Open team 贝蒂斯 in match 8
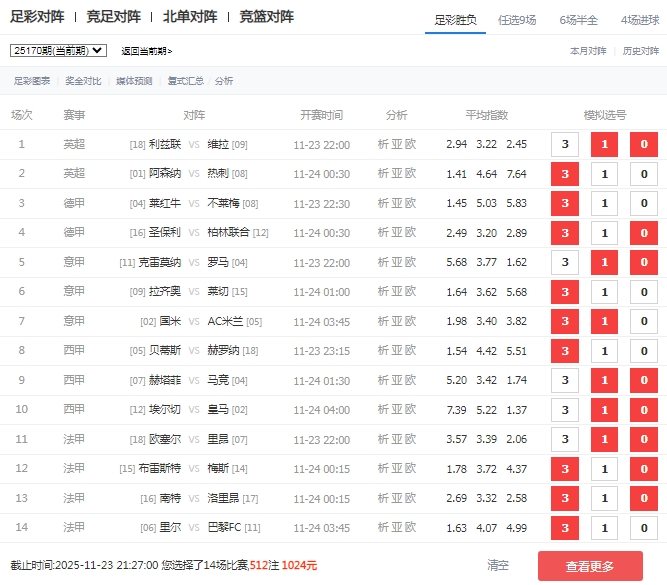667x585 pixels. point(165,351)
